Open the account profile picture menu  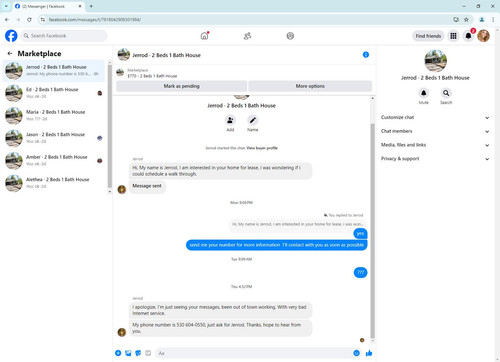point(483,36)
